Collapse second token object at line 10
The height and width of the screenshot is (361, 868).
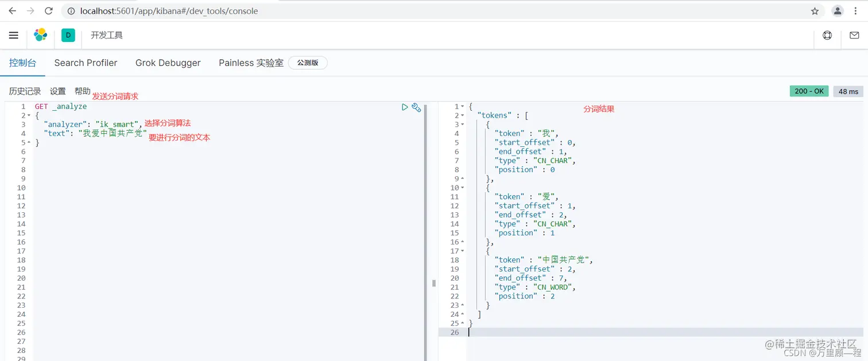(463, 188)
